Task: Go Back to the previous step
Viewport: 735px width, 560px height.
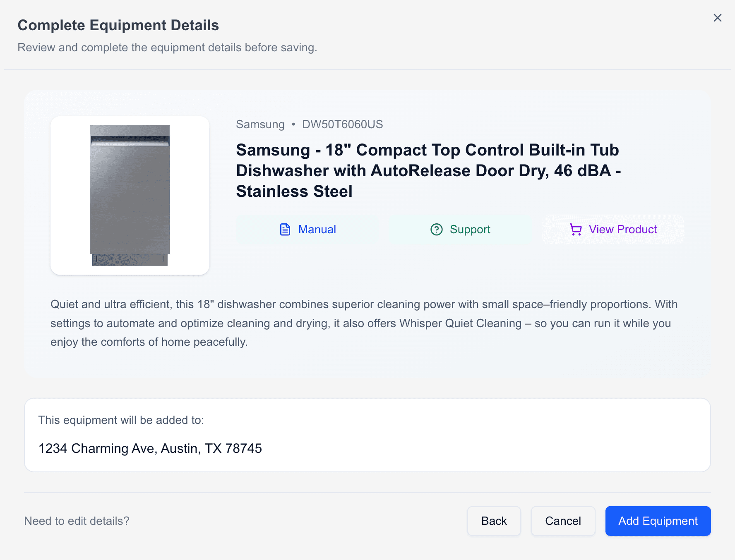Action: coord(494,521)
